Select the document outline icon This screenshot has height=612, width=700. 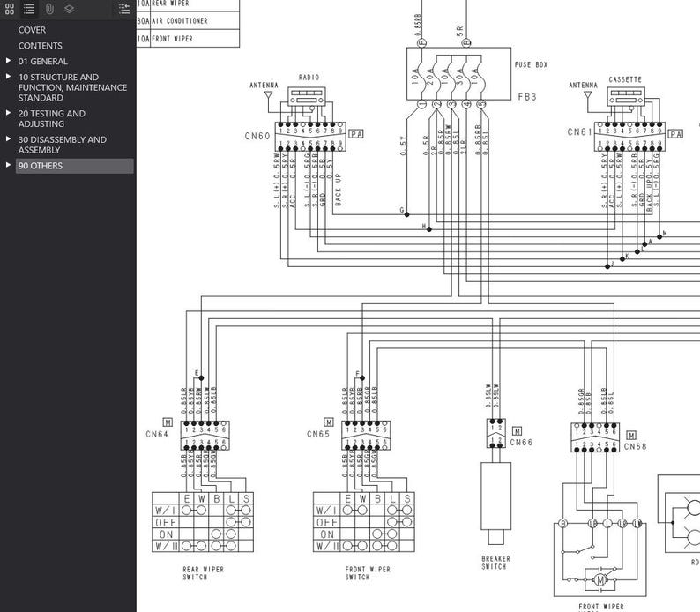coord(29,9)
